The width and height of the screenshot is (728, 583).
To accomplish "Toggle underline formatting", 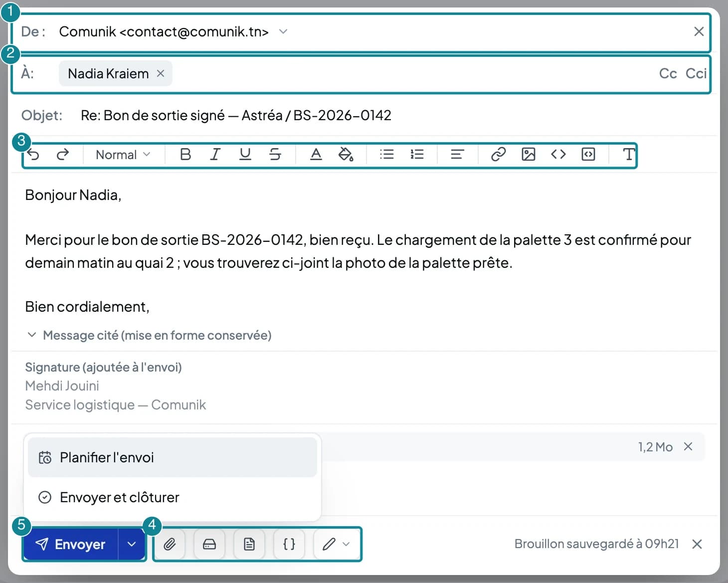I will [245, 155].
